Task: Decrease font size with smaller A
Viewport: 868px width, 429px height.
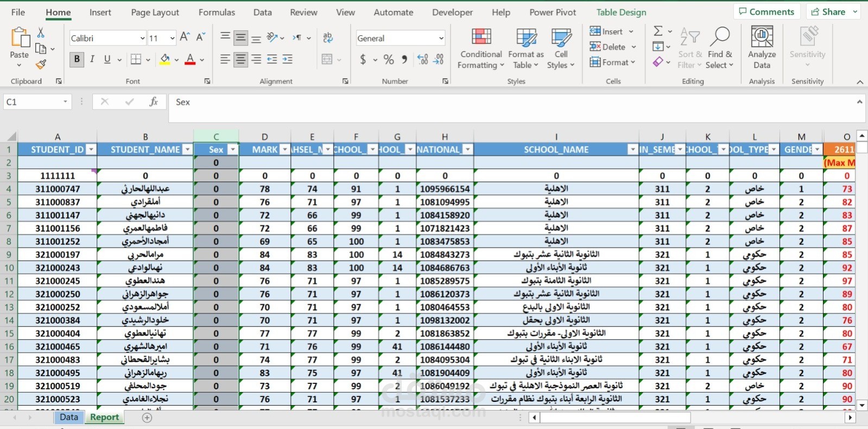Action: pos(200,37)
